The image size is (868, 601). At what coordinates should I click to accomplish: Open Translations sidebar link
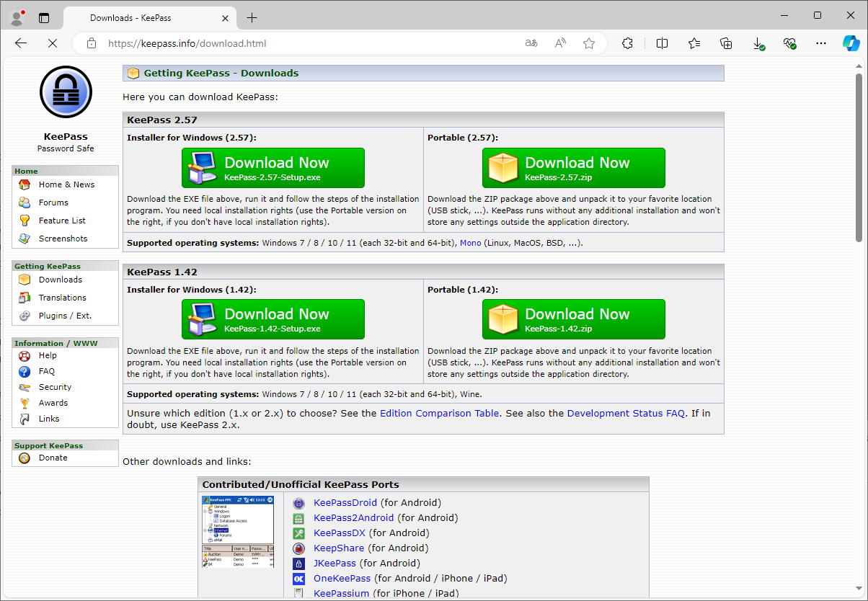(62, 298)
